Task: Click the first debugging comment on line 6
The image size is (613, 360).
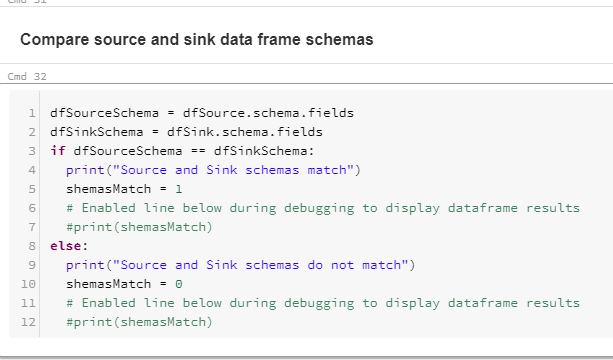Action: click(x=323, y=208)
